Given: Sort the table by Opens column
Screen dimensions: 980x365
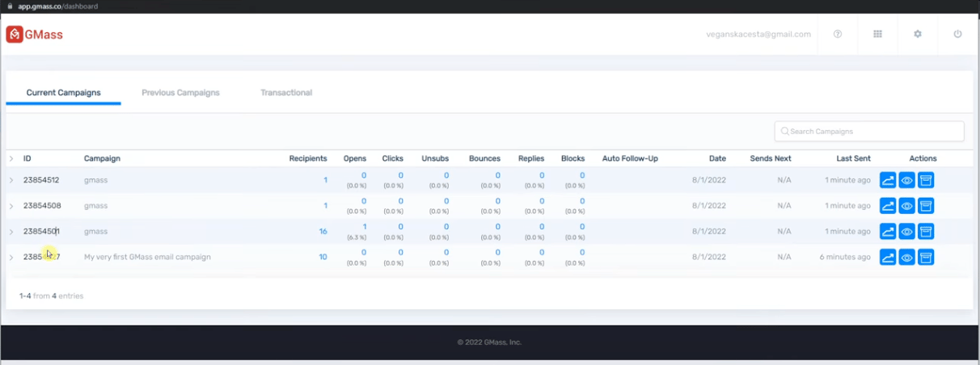Looking at the screenshot, I should point(355,158).
